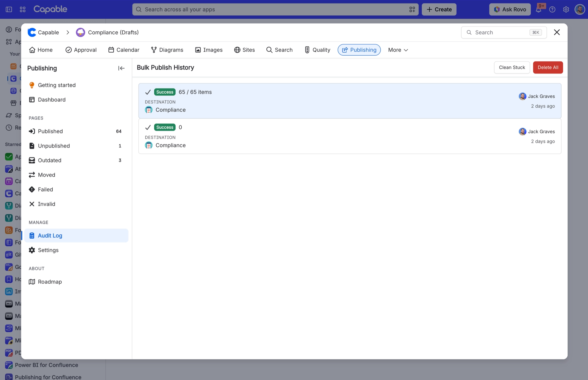This screenshot has width=588, height=380.
Task: Click the Create button
Action: coord(439,9)
